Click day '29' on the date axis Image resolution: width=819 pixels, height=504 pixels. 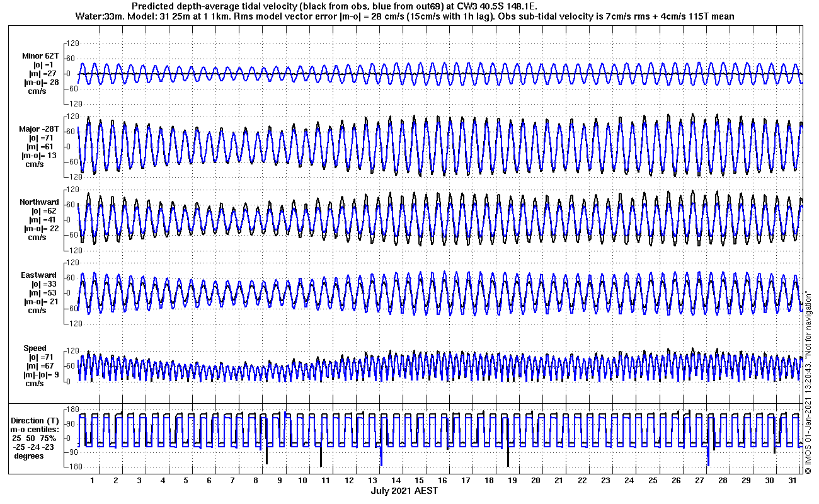(x=745, y=480)
